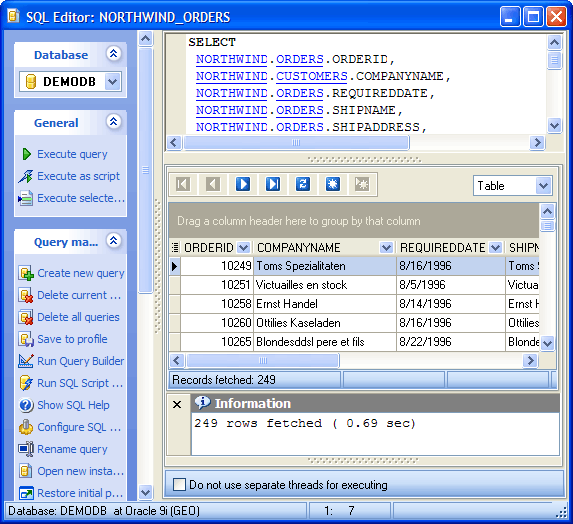Click the Execute query link
This screenshot has width=573, height=524.
[x=72, y=154]
